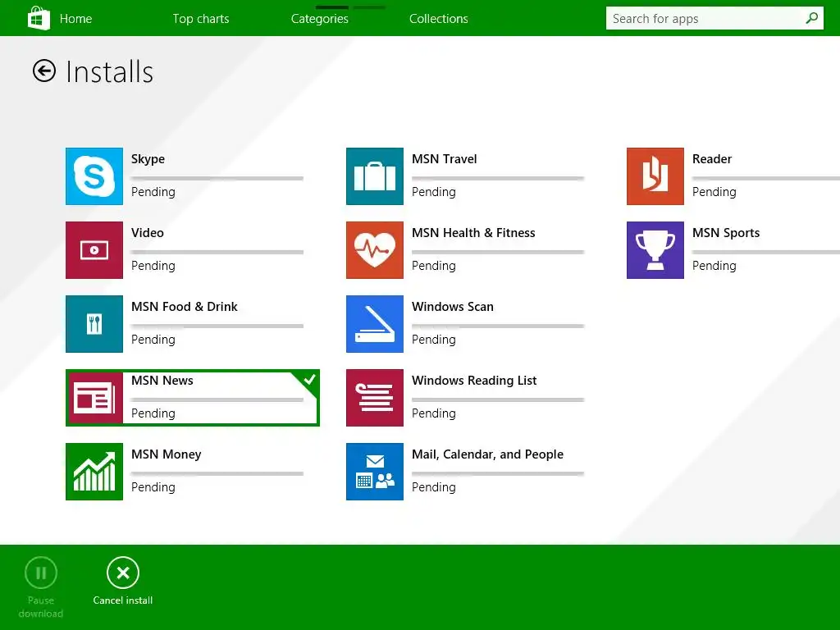
Task: Select the MSN Sports trophy icon
Action: tap(655, 250)
